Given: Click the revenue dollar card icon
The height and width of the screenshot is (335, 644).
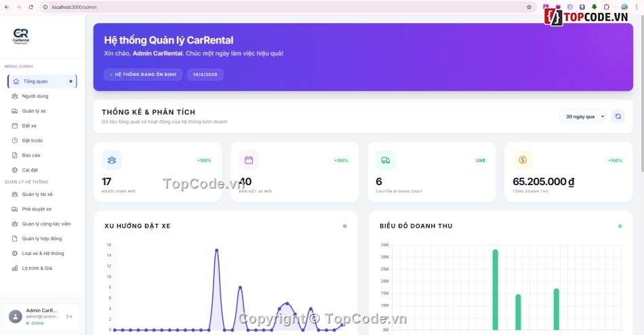Looking at the screenshot, I should [x=523, y=160].
